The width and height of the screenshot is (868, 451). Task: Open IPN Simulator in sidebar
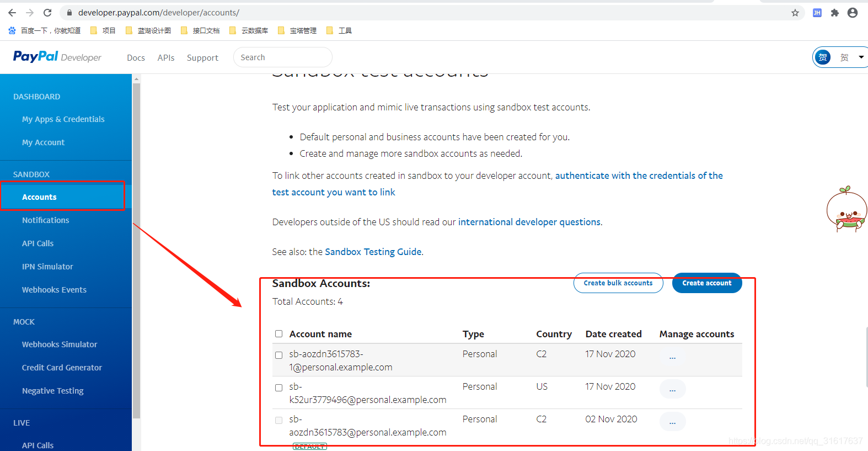click(47, 267)
